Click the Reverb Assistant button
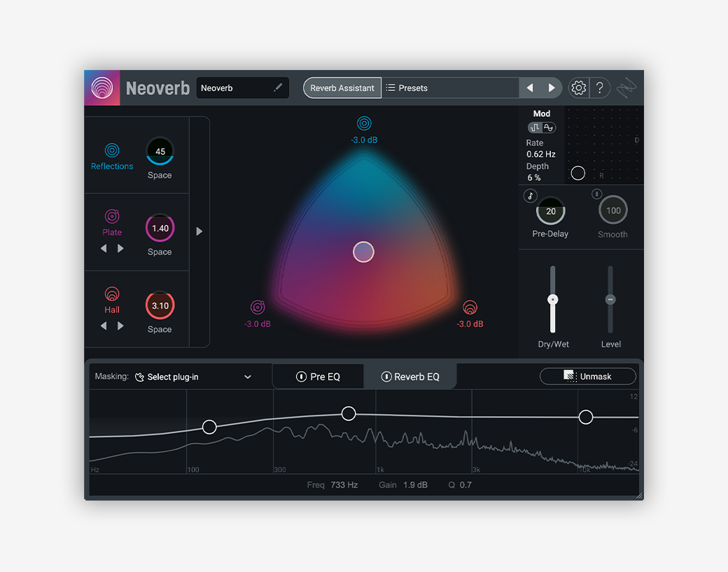Screen dimensions: 728x572 pyautogui.click(x=342, y=88)
